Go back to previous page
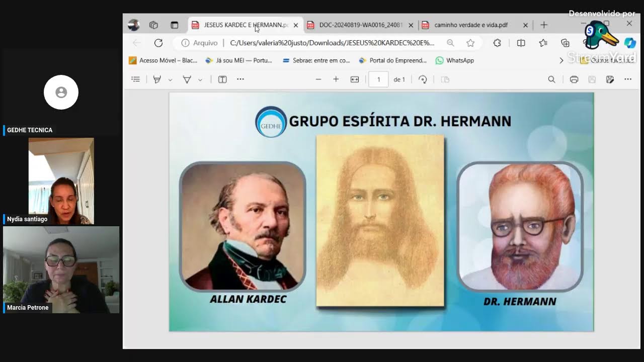This screenshot has height=362, width=644. [137, 43]
